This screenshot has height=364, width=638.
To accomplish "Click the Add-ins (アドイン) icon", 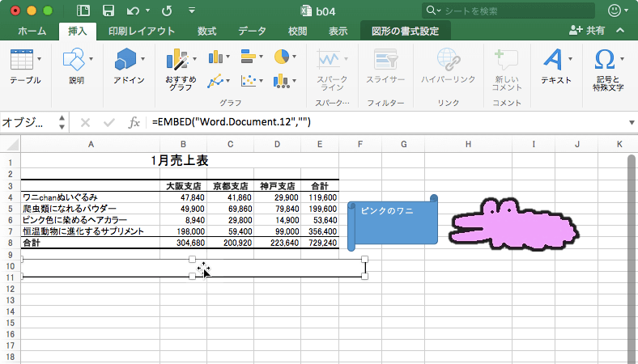I will click(x=125, y=59).
